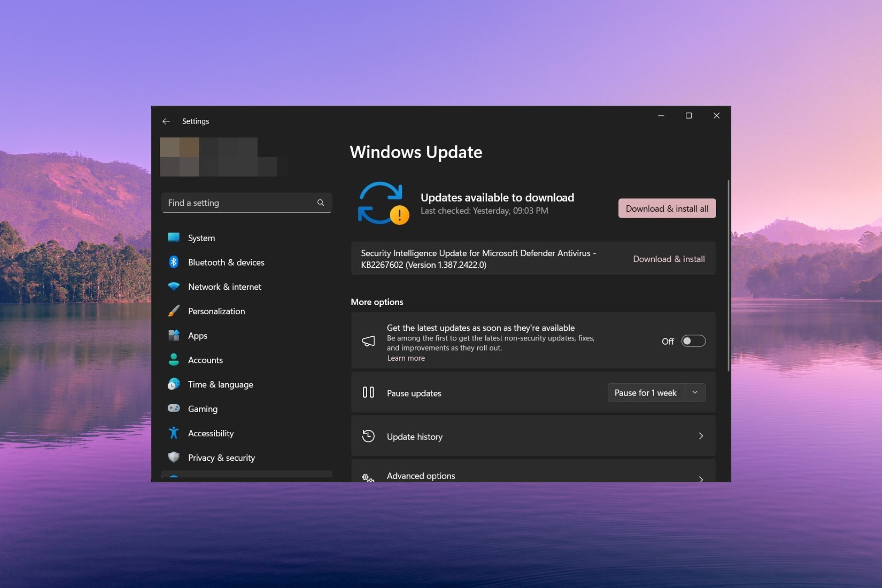The image size is (882, 588).
Task: Download & install the Defender update
Action: coord(669,259)
